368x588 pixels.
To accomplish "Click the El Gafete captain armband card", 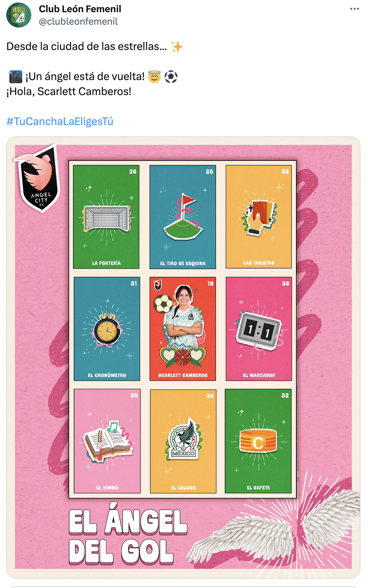I will [x=258, y=441].
